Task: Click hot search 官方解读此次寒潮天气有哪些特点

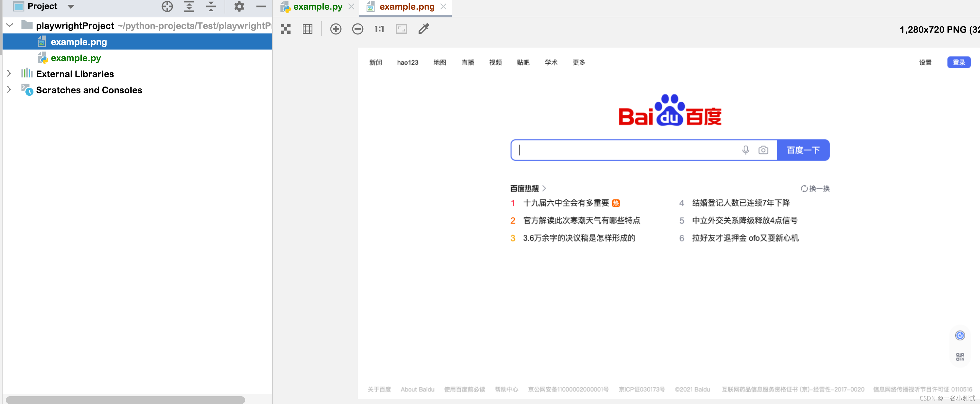Action: point(582,220)
